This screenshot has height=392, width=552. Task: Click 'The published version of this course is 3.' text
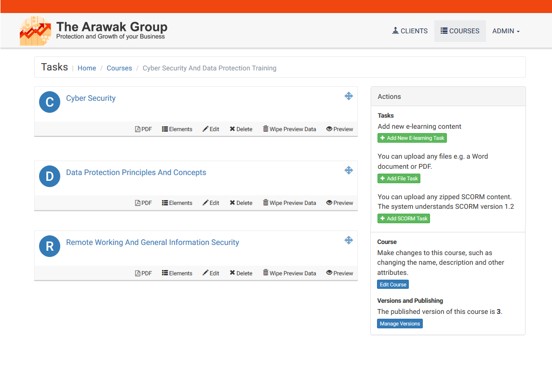tap(440, 311)
